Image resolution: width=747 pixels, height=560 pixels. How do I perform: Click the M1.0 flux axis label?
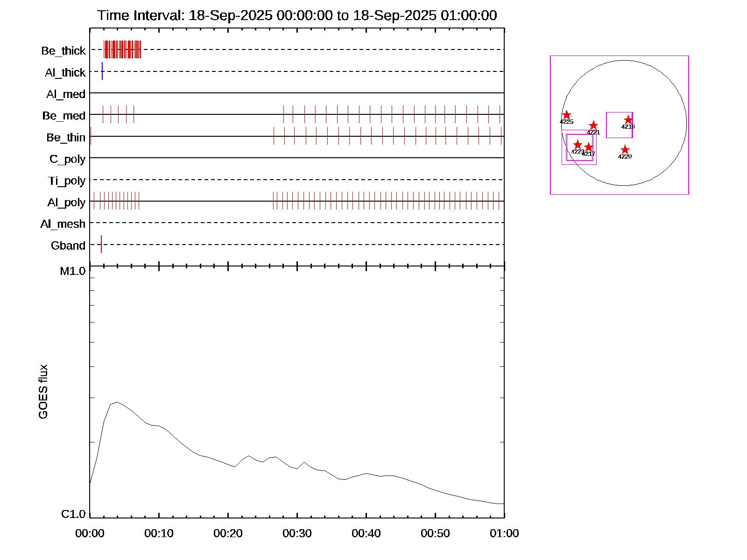[73, 271]
